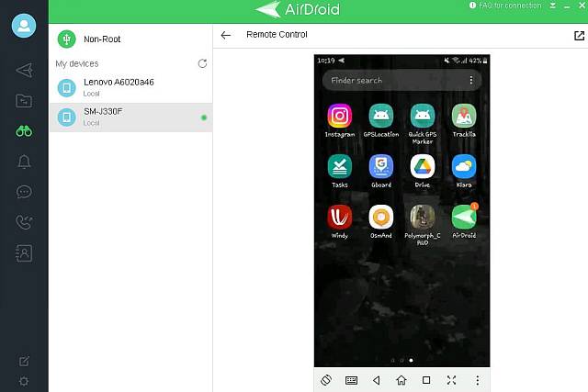The width and height of the screenshot is (588, 392).
Task: Select the last page dot indicator
Action: [x=412, y=360]
